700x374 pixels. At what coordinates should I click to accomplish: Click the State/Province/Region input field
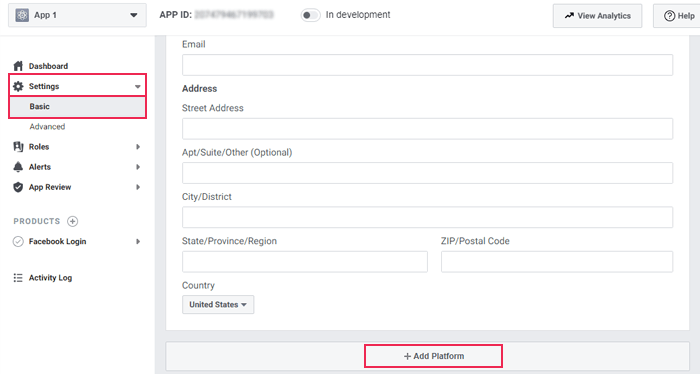coord(305,262)
